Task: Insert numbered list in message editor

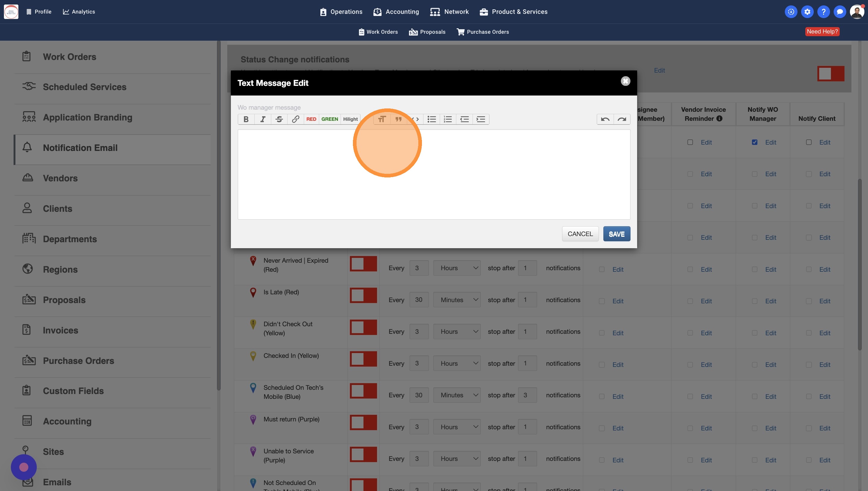Action: tap(448, 119)
